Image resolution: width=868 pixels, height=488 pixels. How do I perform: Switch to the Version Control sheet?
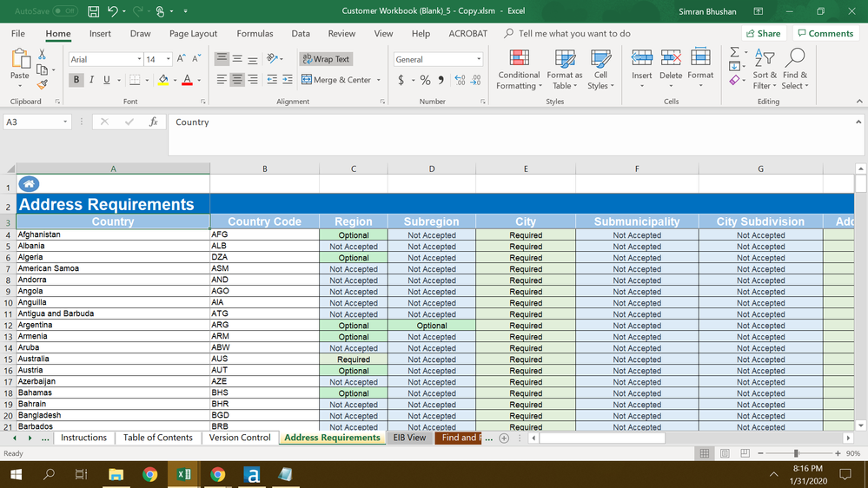(240, 438)
